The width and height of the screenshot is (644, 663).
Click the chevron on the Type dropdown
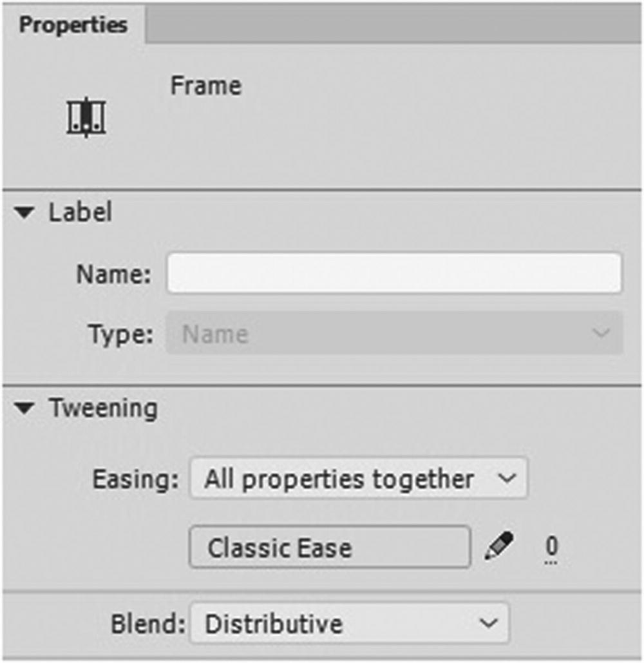pyautogui.click(x=601, y=333)
